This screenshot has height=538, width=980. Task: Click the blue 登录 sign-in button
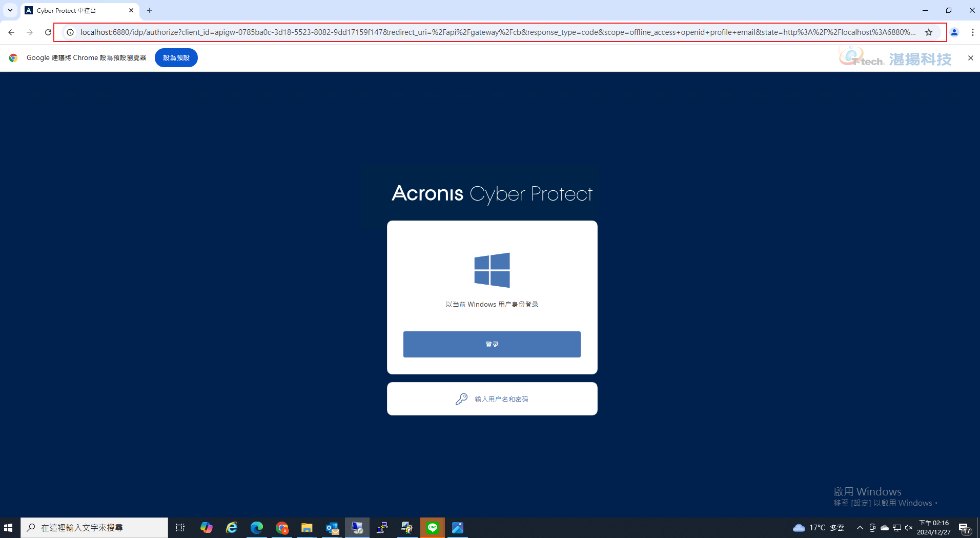[x=492, y=344]
